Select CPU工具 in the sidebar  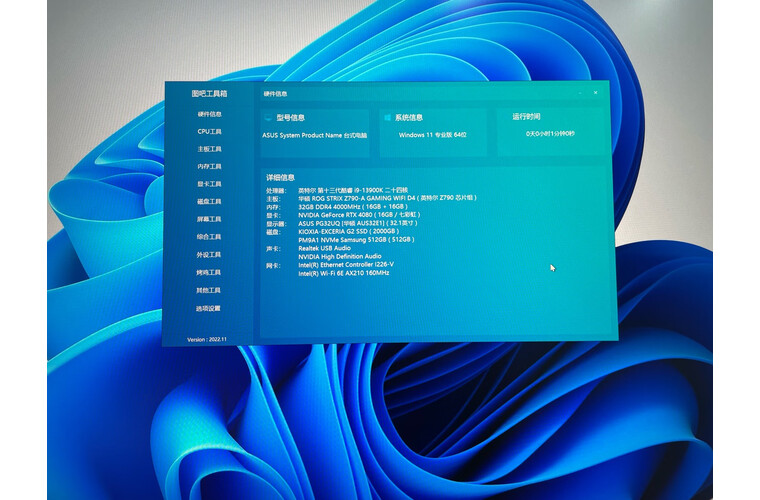click(209, 131)
